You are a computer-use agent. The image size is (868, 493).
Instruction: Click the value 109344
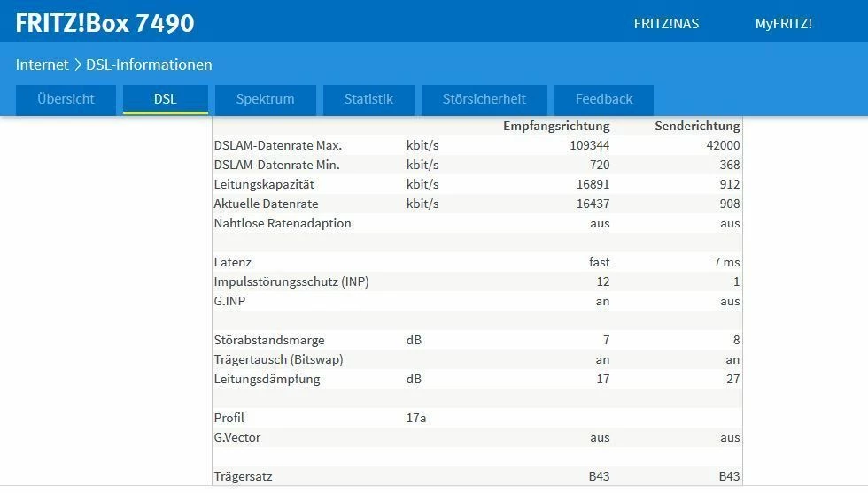[x=590, y=145]
